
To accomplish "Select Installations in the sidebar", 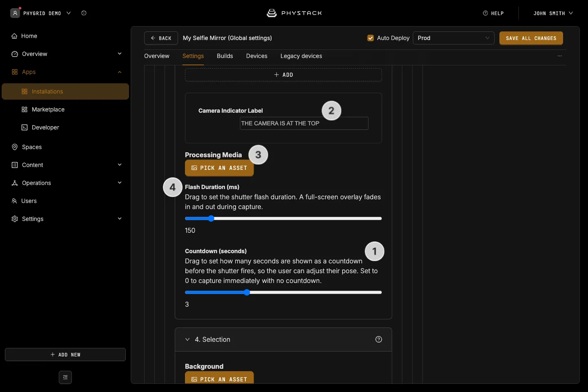I will (65, 91).
